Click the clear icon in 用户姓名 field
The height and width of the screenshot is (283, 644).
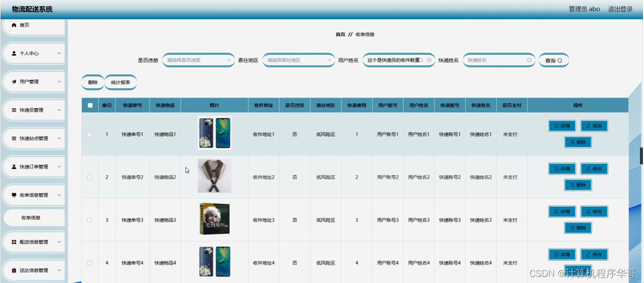pos(429,60)
